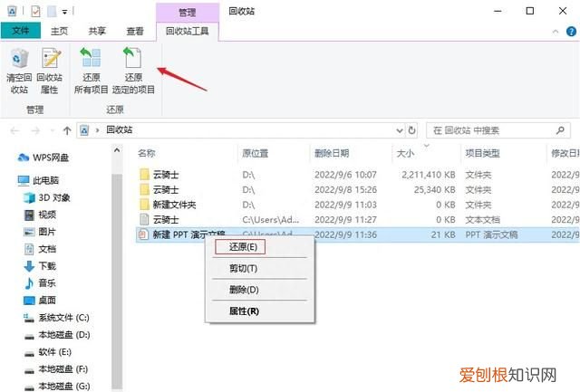This screenshot has height=392, width=580.
Task: Open 3D 对象 in the sidebar
Action: pos(47,197)
